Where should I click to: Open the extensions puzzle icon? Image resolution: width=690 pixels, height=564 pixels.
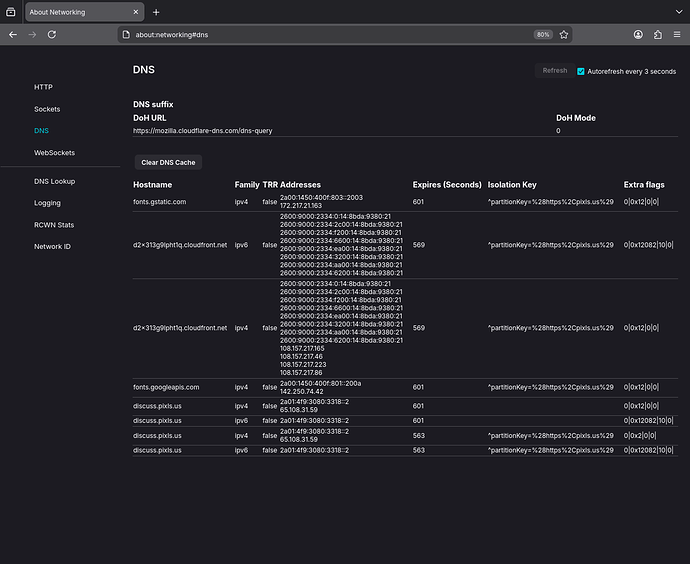point(658,34)
